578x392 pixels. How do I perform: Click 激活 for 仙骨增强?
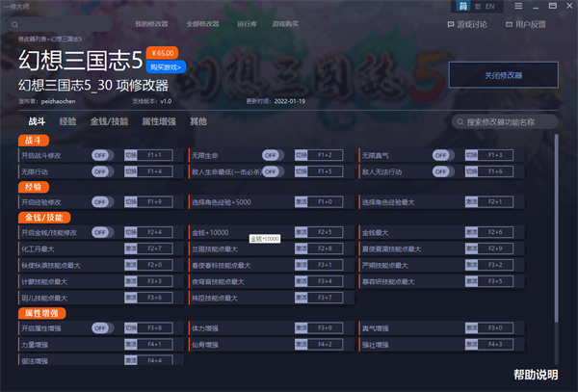(x=301, y=345)
